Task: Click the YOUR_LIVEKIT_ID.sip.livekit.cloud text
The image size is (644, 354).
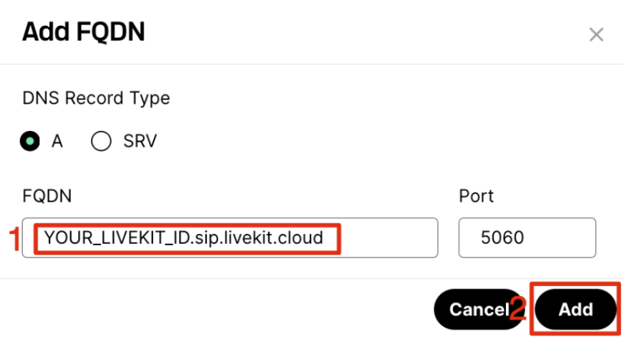Action: [183, 237]
